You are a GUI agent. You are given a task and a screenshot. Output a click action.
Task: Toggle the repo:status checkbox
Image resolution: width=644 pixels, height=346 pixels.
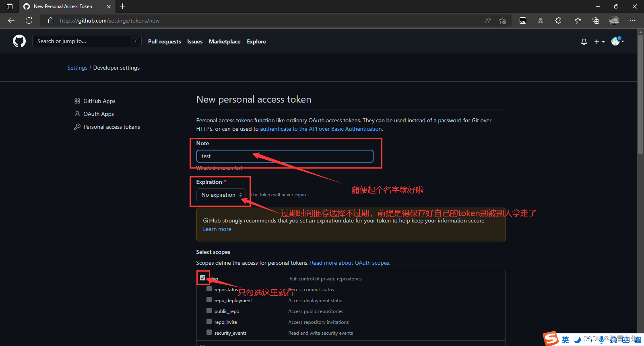click(209, 288)
